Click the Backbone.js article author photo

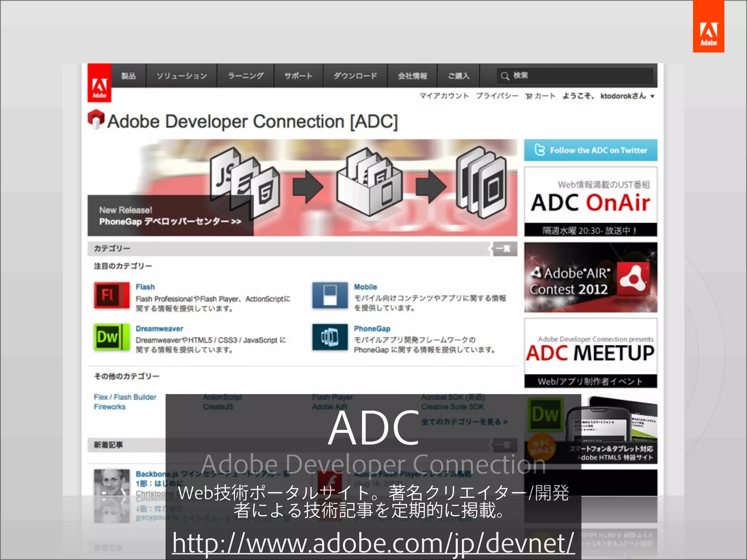point(112,482)
